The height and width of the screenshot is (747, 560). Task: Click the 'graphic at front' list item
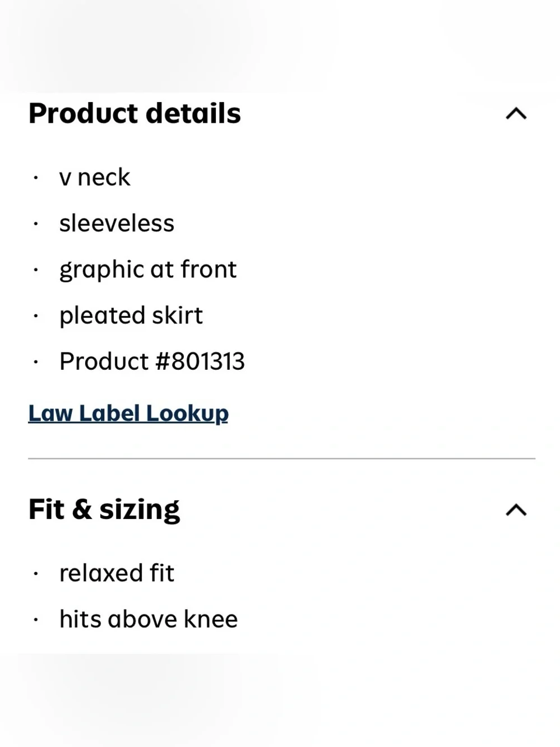(x=148, y=270)
